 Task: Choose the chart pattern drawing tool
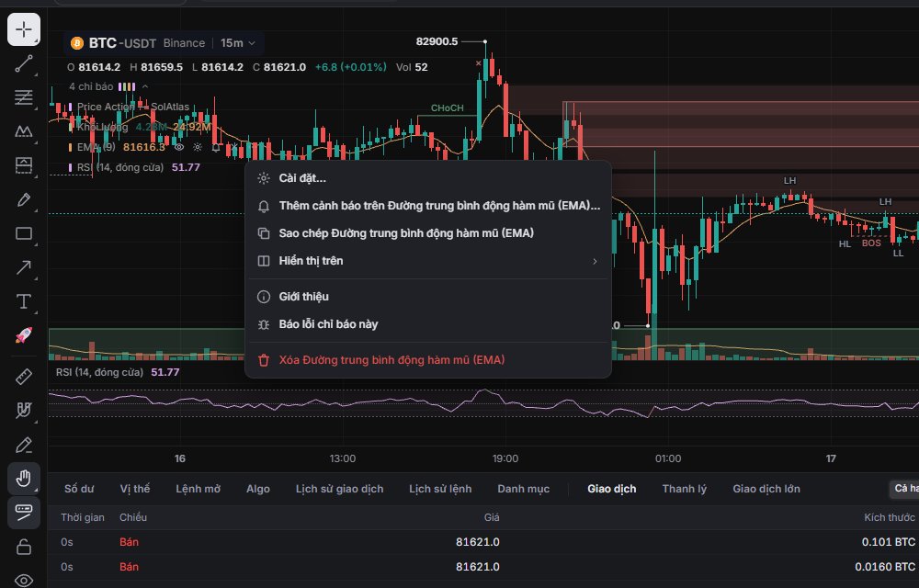[24, 131]
